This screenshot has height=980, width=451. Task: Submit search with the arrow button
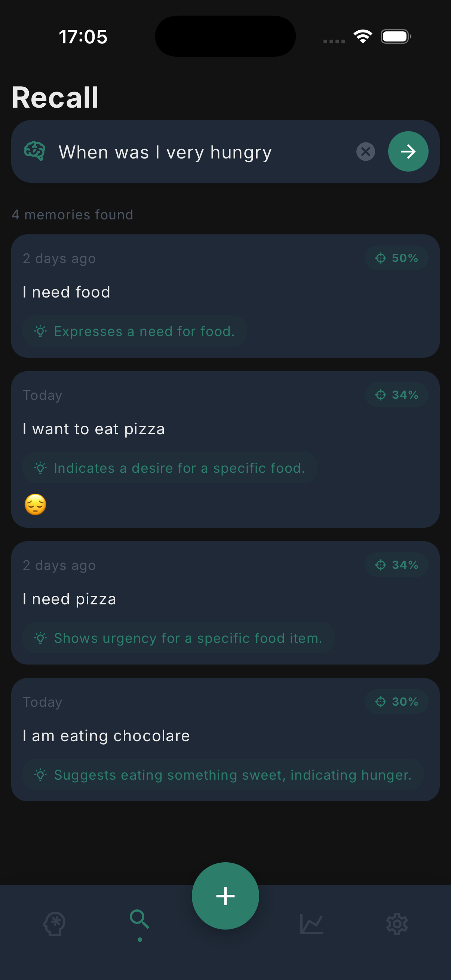pyautogui.click(x=408, y=151)
